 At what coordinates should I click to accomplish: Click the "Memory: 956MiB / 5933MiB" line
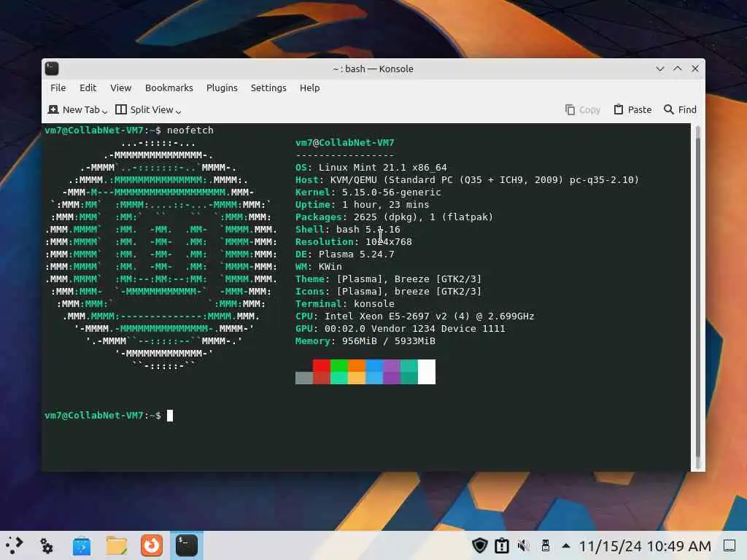click(365, 341)
